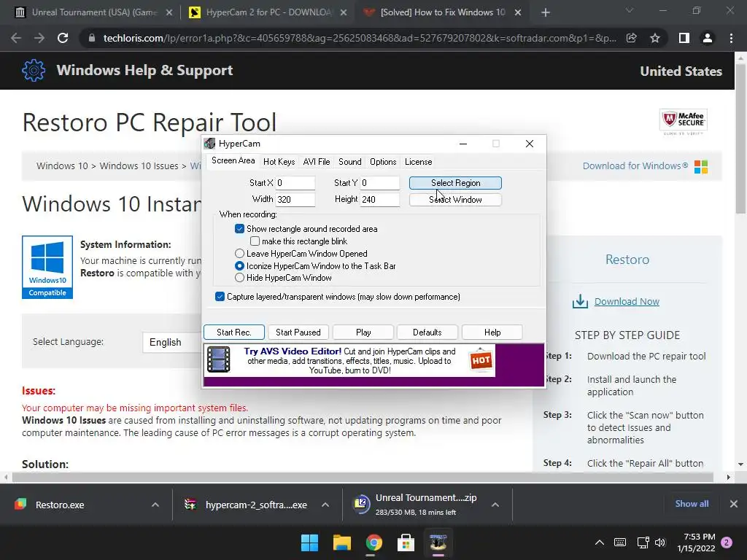Expand options for hypercam-2 exe download
Screen dimensions: 747x560
coord(325,505)
